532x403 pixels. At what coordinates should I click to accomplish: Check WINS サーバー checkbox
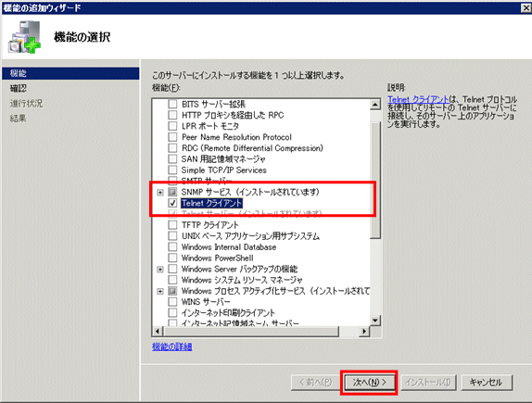click(x=172, y=302)
